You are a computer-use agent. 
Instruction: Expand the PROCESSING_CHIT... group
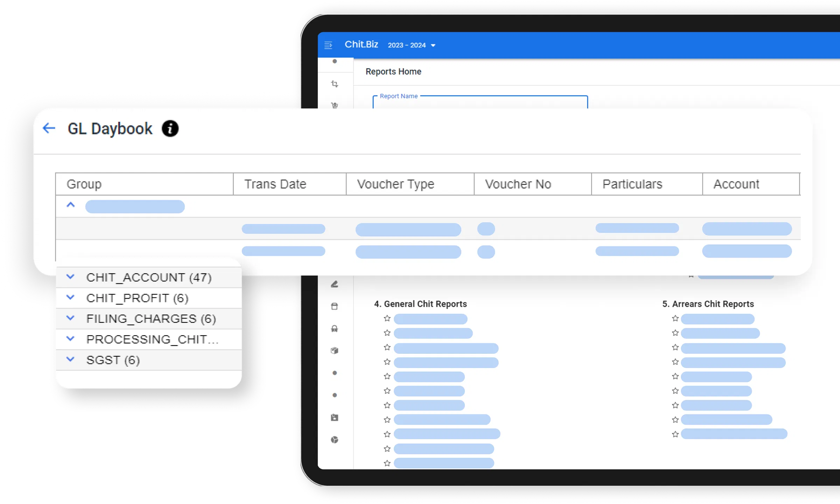click(70, 339)
